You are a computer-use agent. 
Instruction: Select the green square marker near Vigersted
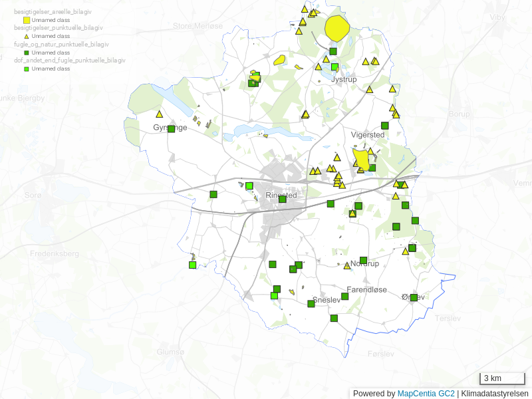(384, 125)
